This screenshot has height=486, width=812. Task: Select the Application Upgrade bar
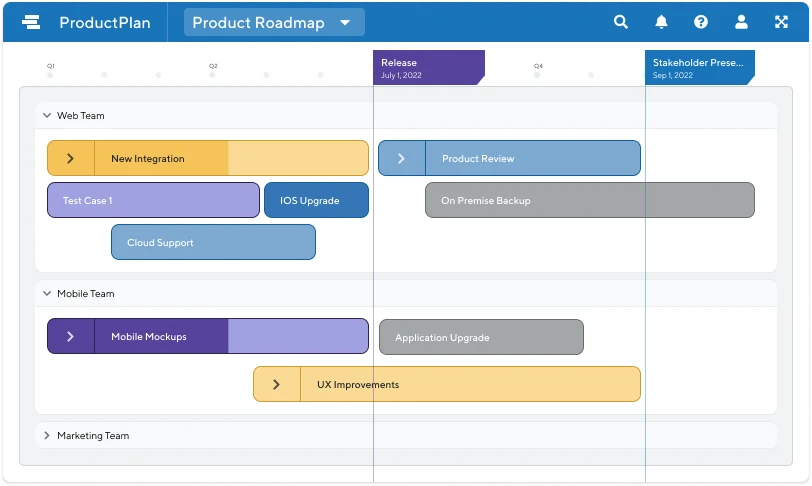[x=481, y=337]
